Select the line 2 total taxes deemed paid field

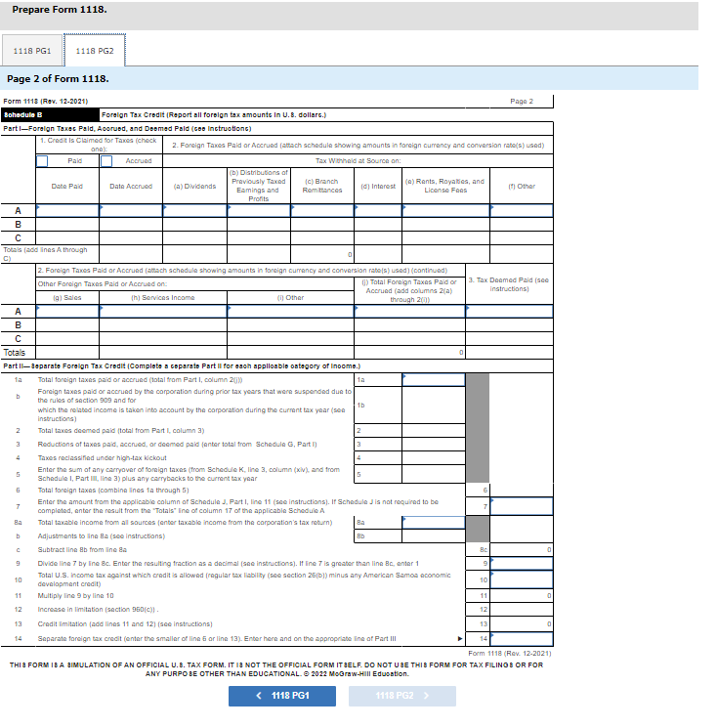coord(434,430)
